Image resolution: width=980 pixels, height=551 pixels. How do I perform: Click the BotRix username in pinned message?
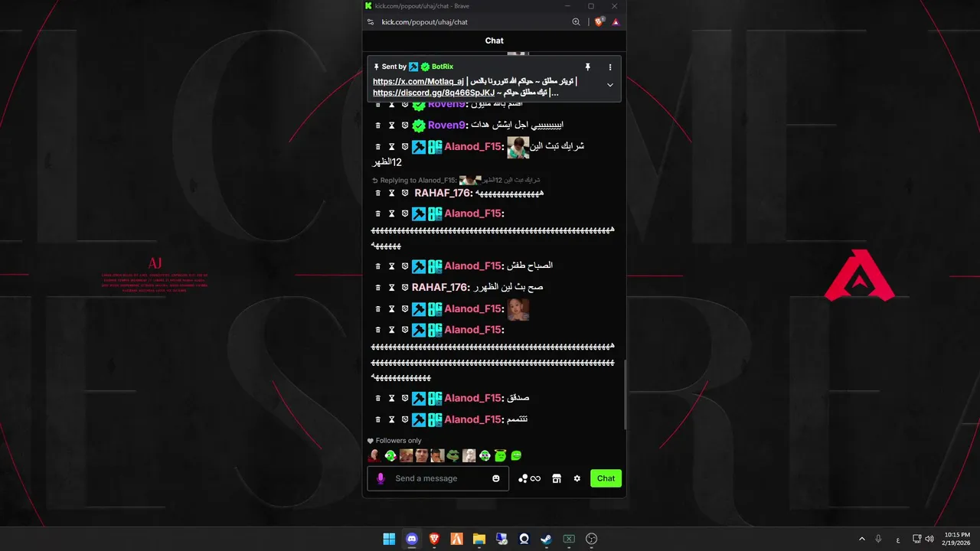point(443,67)
